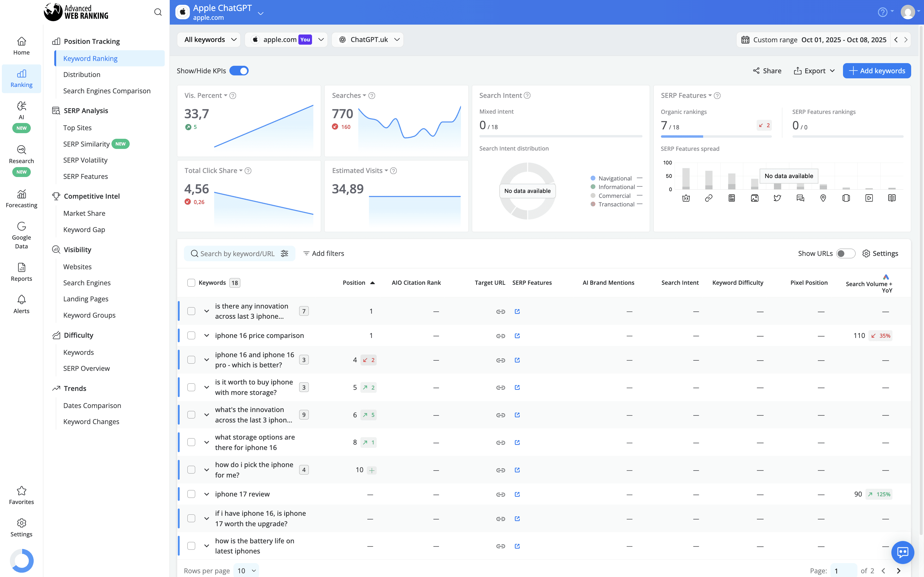Open the Searches KPI metric dropdown
Viewport: 924px width, 577px height.
click(349, 95)
